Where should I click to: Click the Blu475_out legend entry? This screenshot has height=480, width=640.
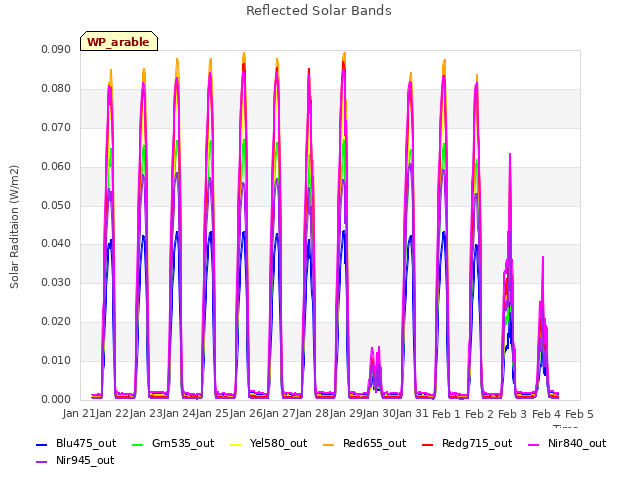coord(76,444)
